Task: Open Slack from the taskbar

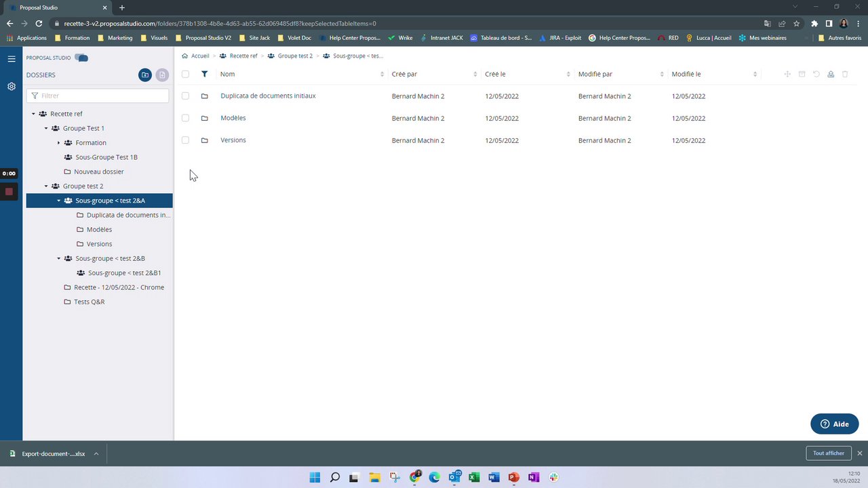Action: (x=553, y=477)
